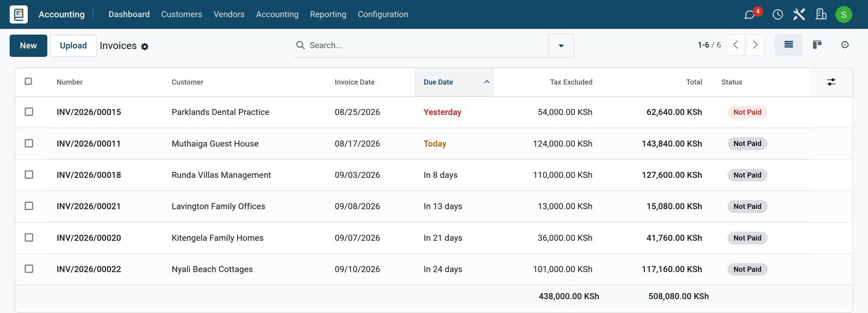Open the Dashboard menu
The width and height of the screenshot is (868, 313).
coord(129,14)
